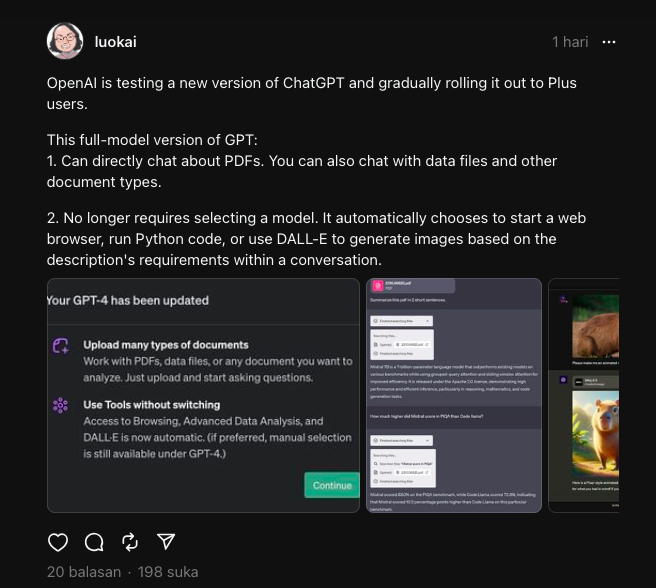Click the pink PDF file icon
This screenshot has height=588, width=656.
[379, 286]
